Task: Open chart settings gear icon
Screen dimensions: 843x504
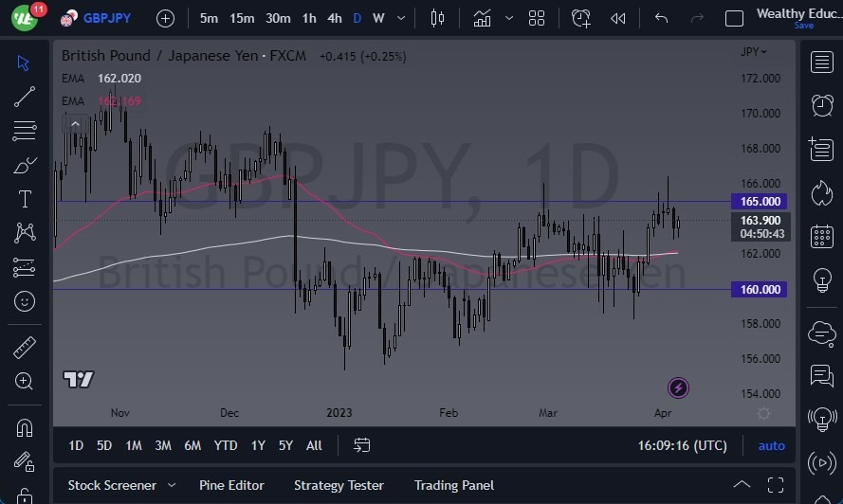Action: 763,413
